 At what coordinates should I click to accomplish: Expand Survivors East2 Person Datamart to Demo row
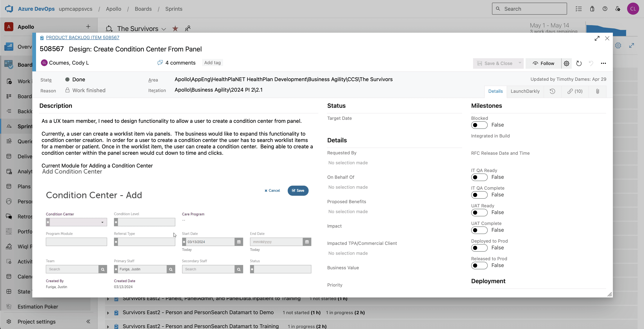pyautogui.click(x=108, y=313)
